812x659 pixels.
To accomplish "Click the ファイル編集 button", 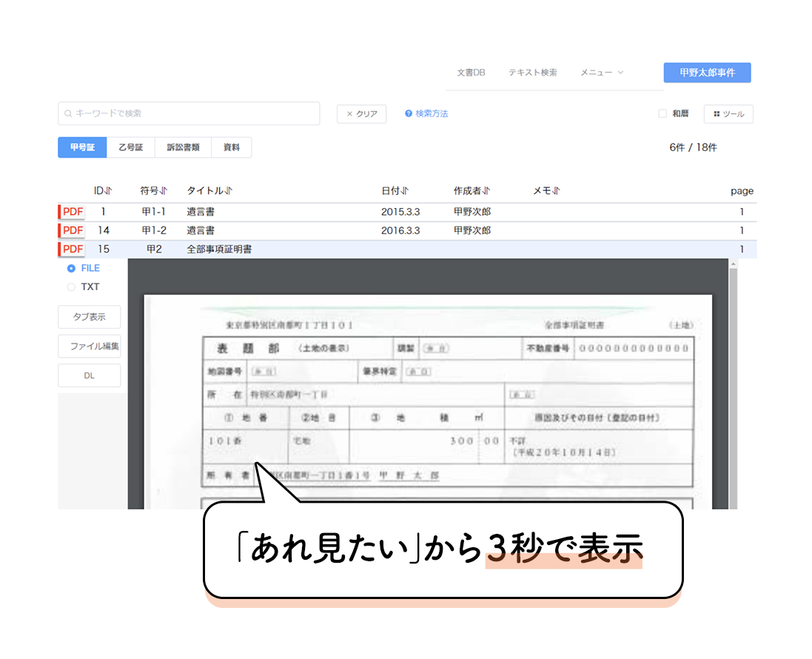I will (x=89, y=346).
